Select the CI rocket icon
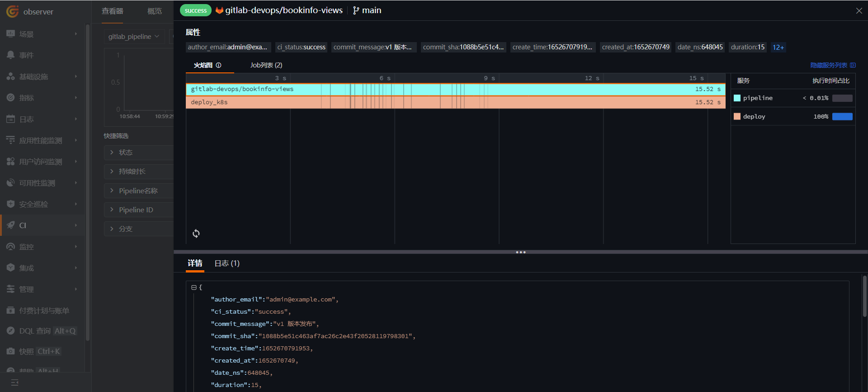 pyautogui.click(x=10, y=225)
